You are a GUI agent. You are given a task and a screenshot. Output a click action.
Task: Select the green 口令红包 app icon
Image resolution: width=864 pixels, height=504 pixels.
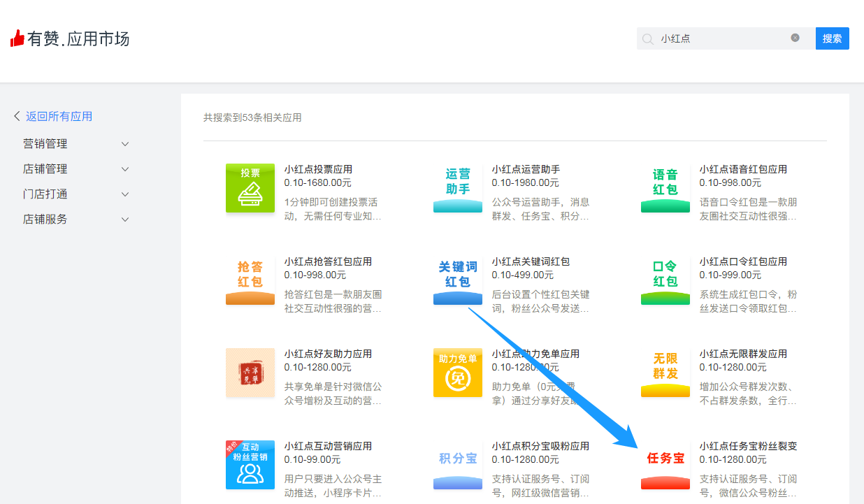point(665,280)
